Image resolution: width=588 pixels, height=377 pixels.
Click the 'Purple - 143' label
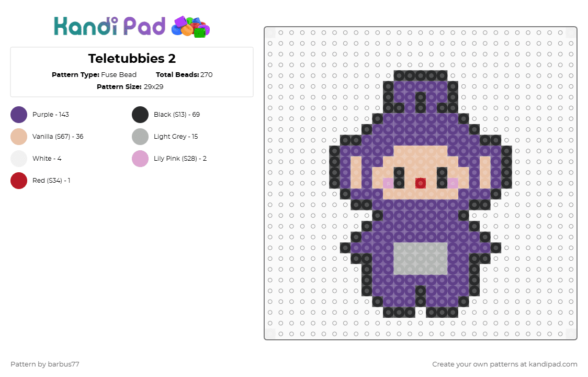pyautogui.click(x=51, y=115)
